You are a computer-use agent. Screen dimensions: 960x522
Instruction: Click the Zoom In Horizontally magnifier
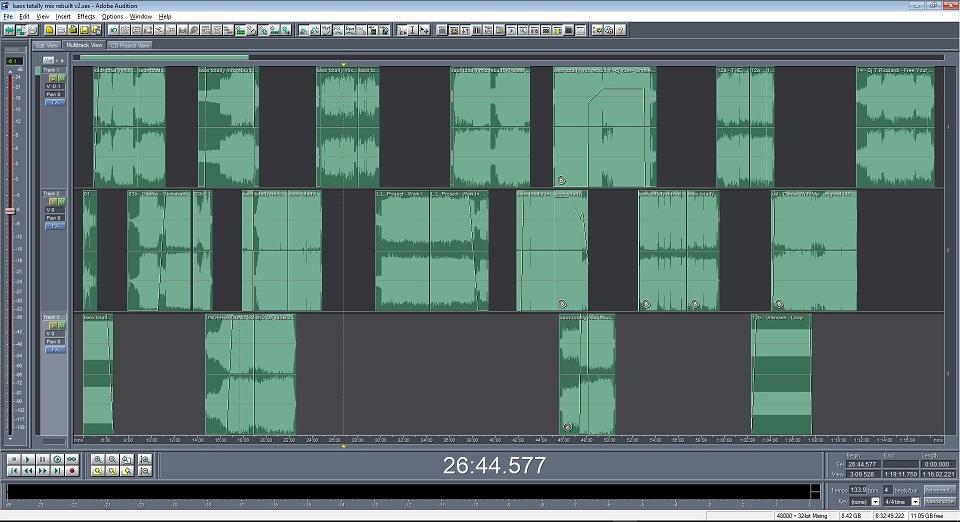point(98,459)
